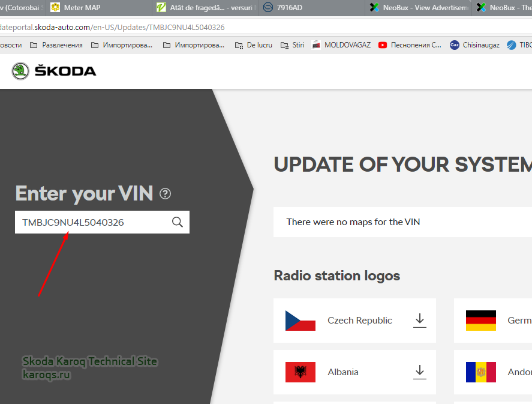
Task: Open the Песнопения YouTube bookmark
Action: (410, 45)
